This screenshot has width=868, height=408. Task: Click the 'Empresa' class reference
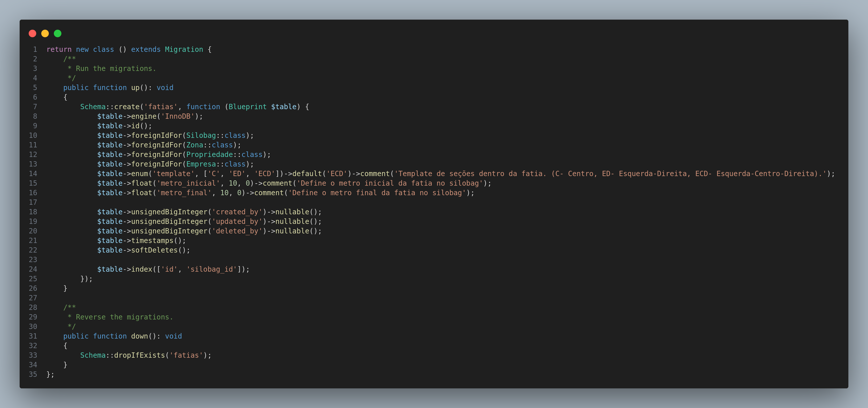tap(201, 164)
